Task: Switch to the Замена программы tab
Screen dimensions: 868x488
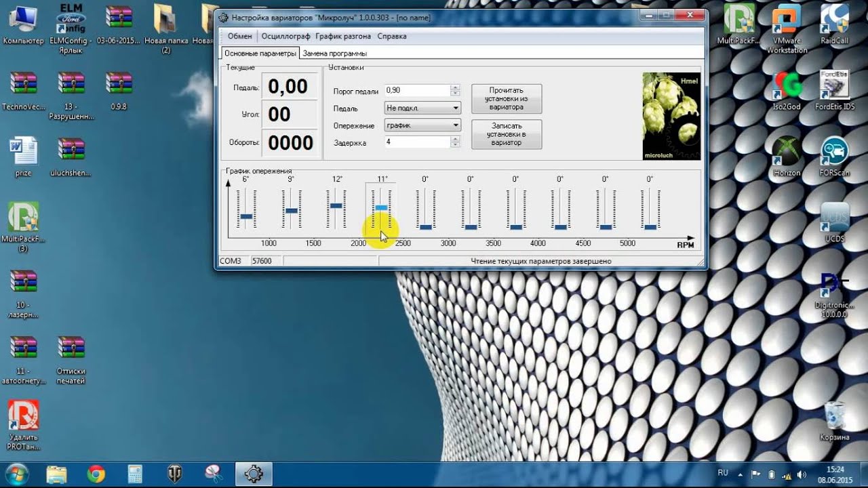Action: click(x=335, y=53)
